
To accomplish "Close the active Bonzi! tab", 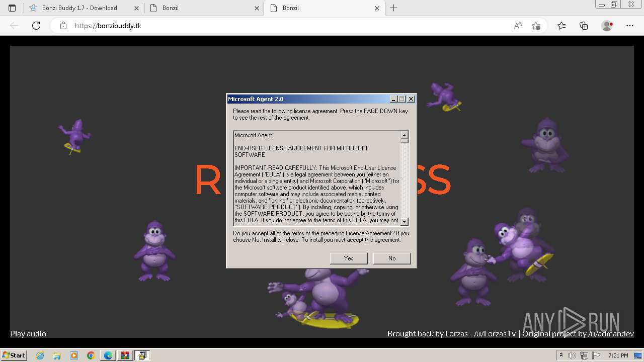I will tap(377, 8).
